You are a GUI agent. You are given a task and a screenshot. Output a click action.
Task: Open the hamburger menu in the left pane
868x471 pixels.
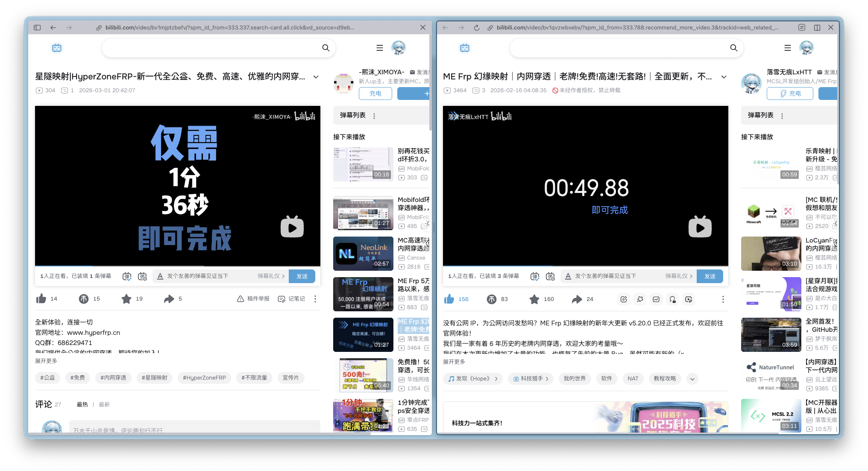pos(379,48)
